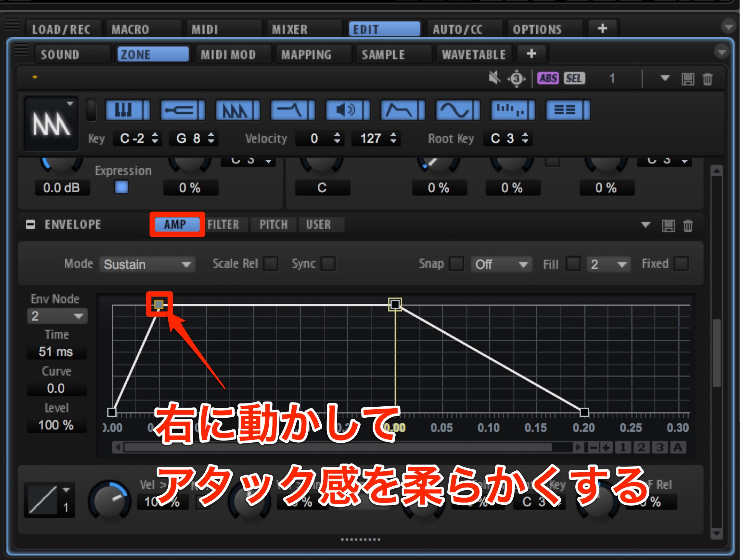Click the envelope Level 100 % field
The width and height of the screenshot is (740, 560).
click(x=56, y=425)
